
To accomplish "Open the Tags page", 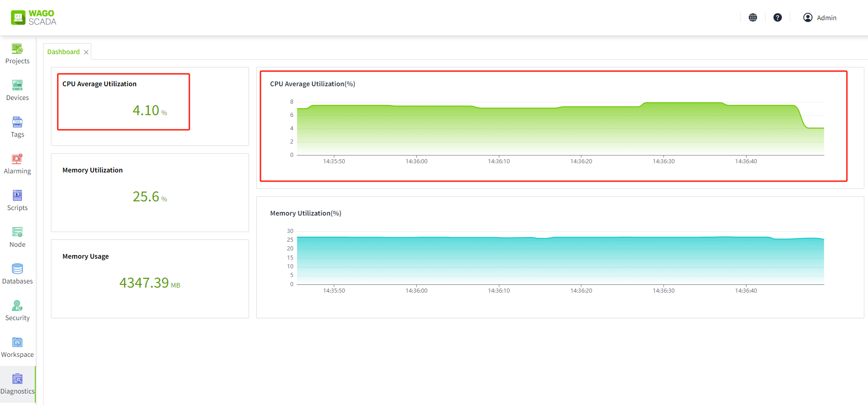I will point(17,127).
